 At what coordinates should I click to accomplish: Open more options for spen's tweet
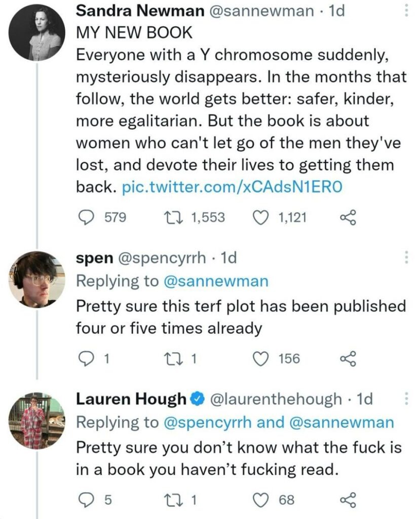[x=405, y=258]
